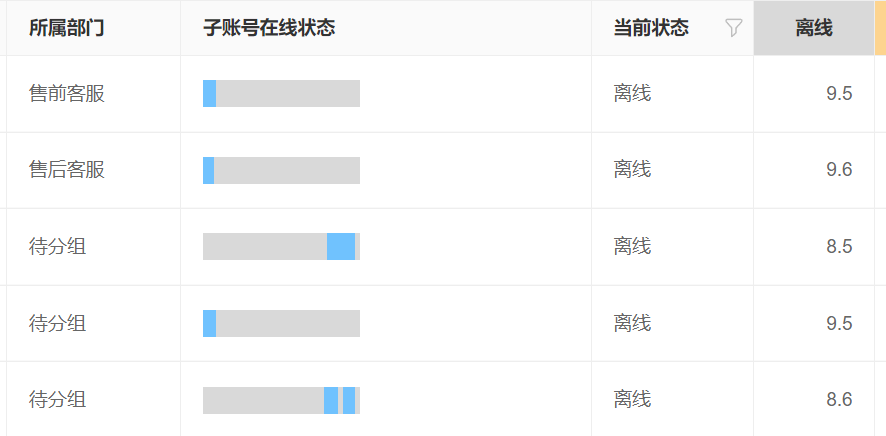
Task: Select the 所属部门 column header
Action: pyautogui.click(x=67, y=28)
